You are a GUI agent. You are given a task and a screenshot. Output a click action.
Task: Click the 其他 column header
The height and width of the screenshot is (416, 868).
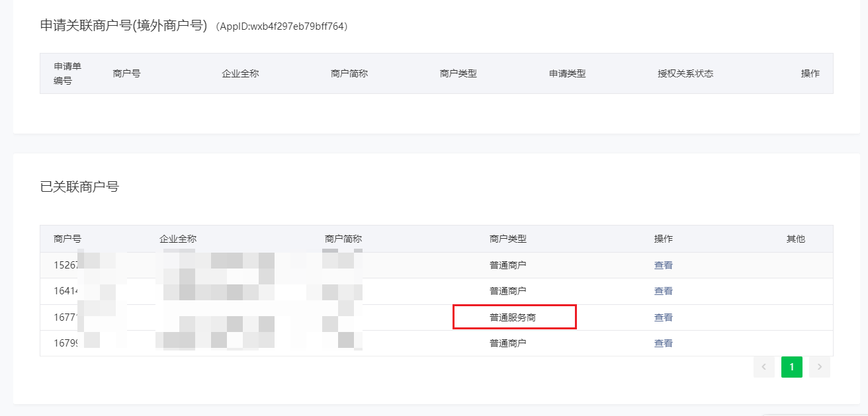point(795,239)
